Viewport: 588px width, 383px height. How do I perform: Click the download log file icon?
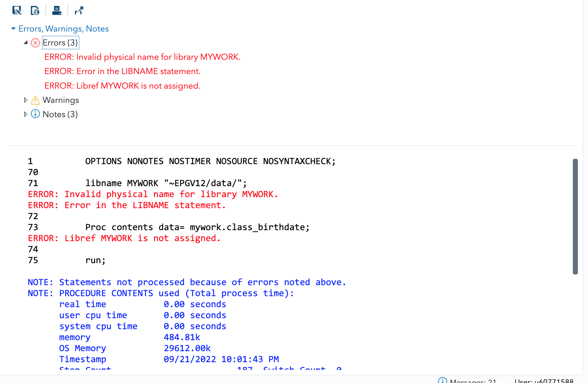[17, 11]
